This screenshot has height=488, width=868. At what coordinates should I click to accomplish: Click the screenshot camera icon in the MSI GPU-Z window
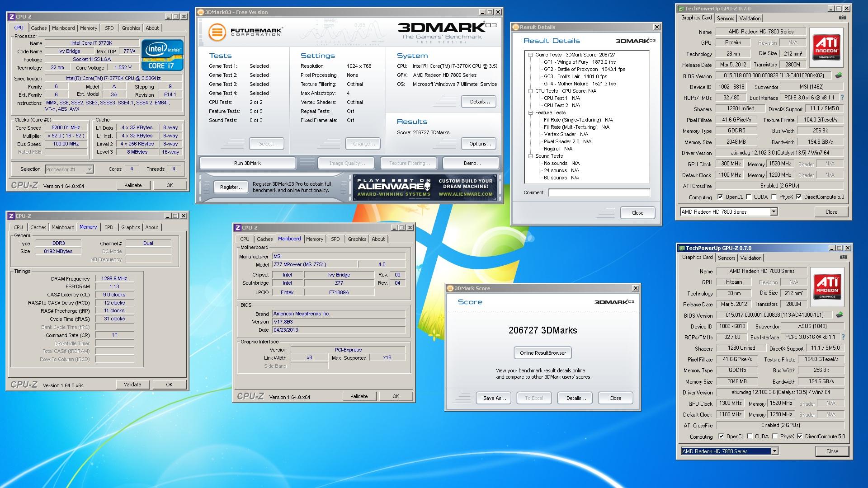click(x=843, y=18)
